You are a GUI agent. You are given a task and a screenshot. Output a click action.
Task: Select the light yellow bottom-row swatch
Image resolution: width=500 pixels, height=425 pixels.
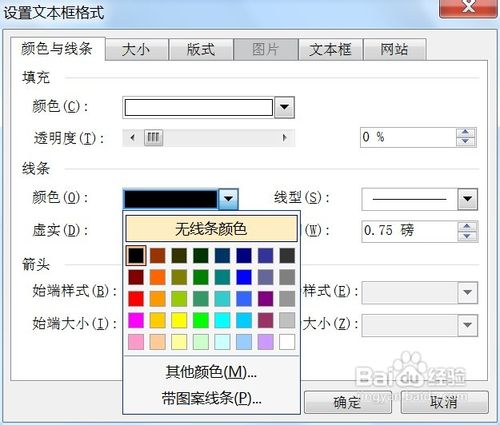179,342
